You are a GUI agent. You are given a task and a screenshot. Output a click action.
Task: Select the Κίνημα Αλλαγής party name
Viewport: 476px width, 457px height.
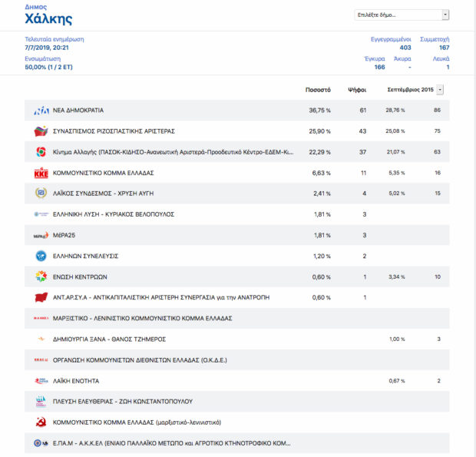click(x=173, y=152)
